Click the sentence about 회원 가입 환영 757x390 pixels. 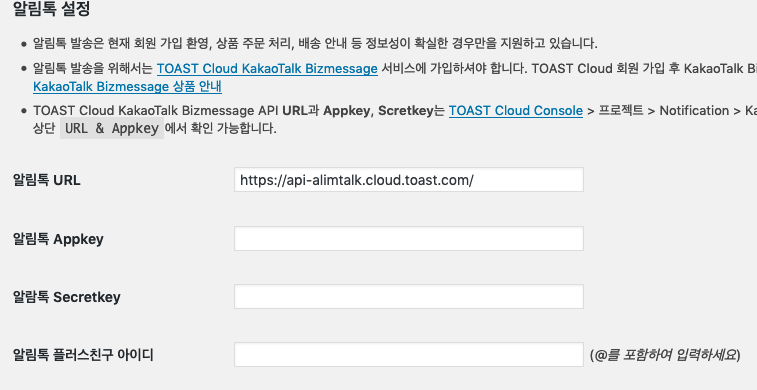[315, 43]
